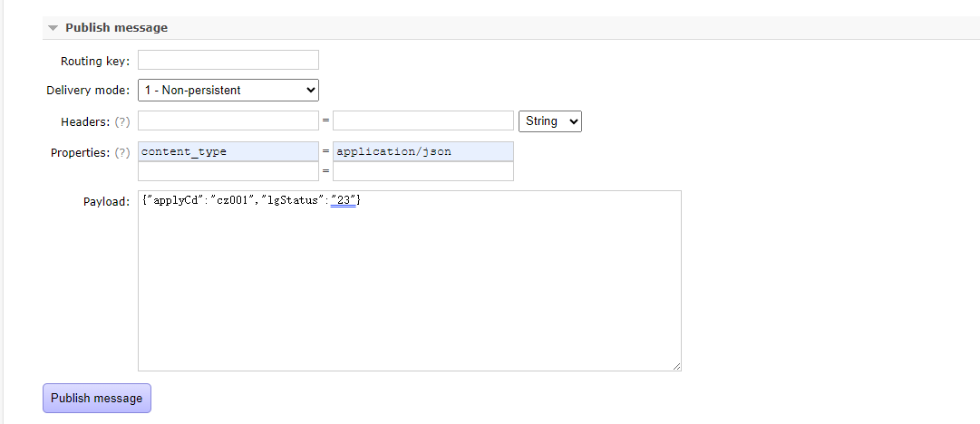This screenshot has width=980, height=424.
Task: Click the Payload textarea resize handle
Action: pyautogui.click(x=676, y=366)
